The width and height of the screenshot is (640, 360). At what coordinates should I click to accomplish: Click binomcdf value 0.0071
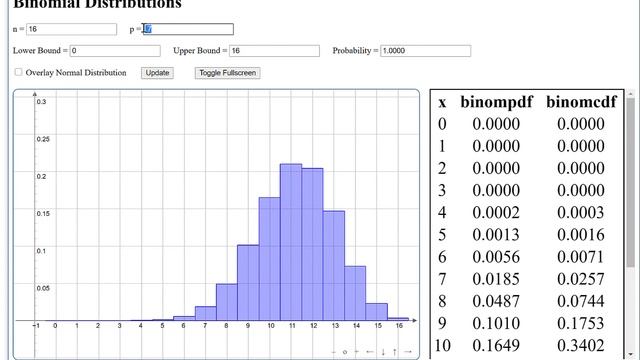pyautogui.click(x=581, y=257)
